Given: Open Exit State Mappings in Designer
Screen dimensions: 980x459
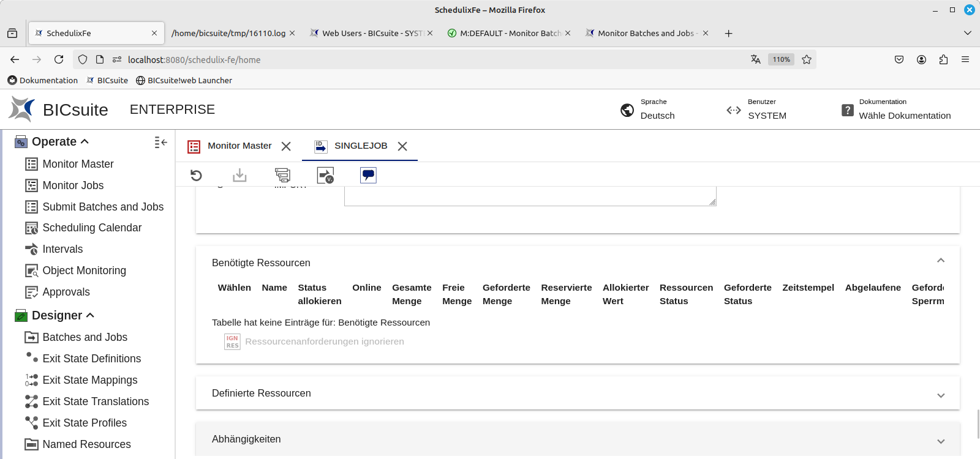Looking at the screenshot, I should point(90,380).
